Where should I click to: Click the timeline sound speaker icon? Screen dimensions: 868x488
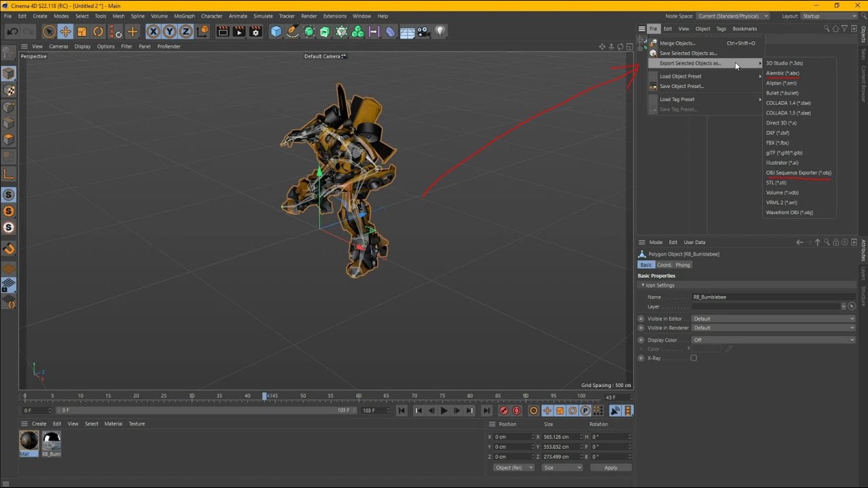615,411
